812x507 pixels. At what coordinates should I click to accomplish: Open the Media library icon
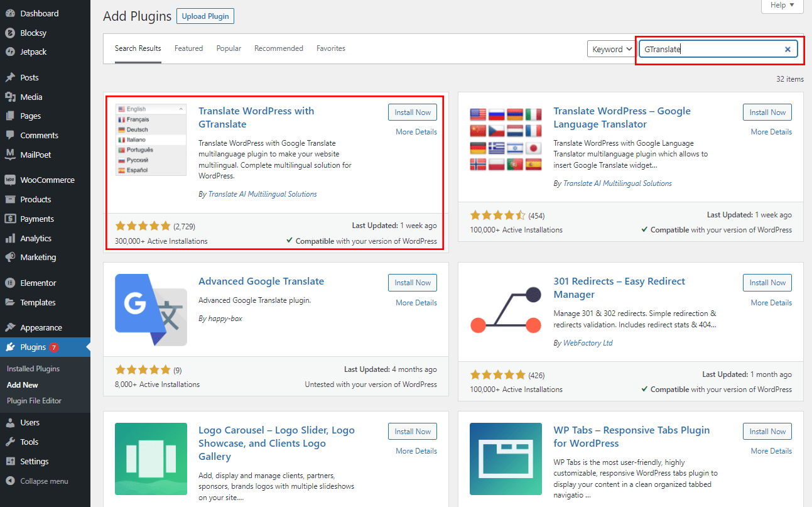tap(11, 96)
